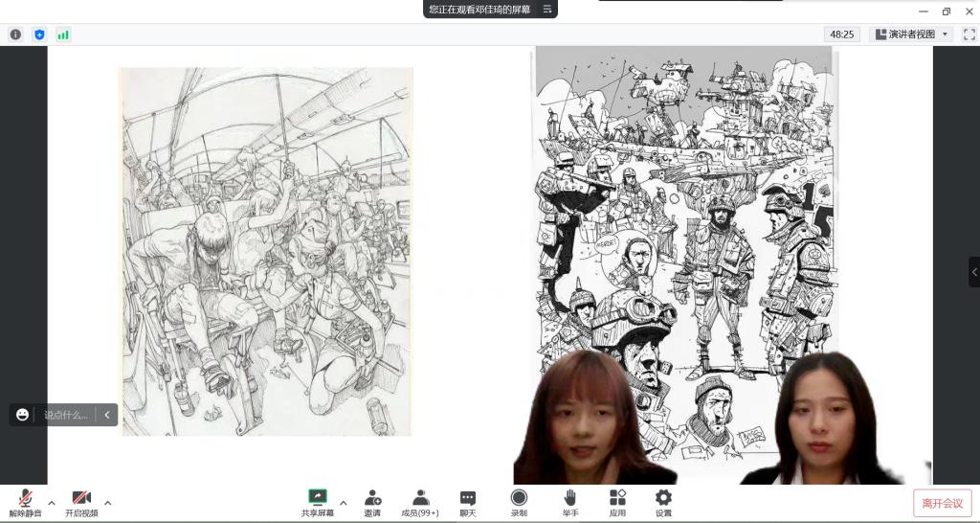Open 设置 settings gear

tap(663, 503)
